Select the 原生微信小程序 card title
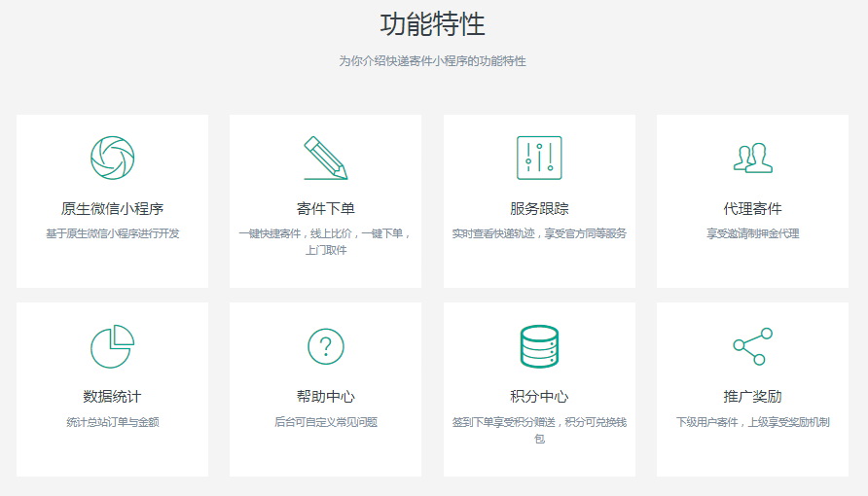Viewport: 868px width, 496px height. coord(112,209)
